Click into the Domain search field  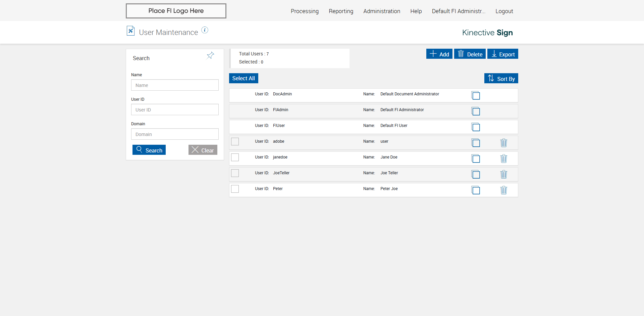175,134
